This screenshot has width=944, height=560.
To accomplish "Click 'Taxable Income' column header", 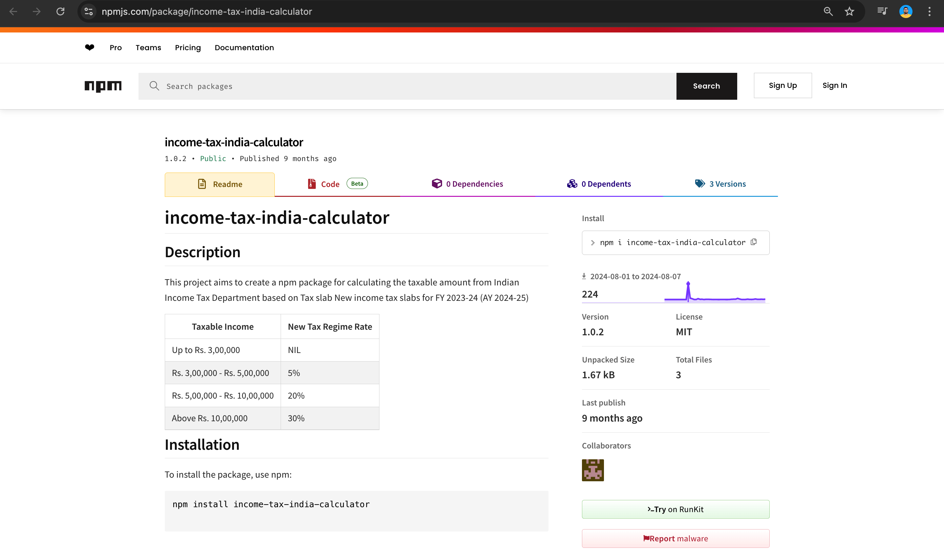I will tap(223, 326).
